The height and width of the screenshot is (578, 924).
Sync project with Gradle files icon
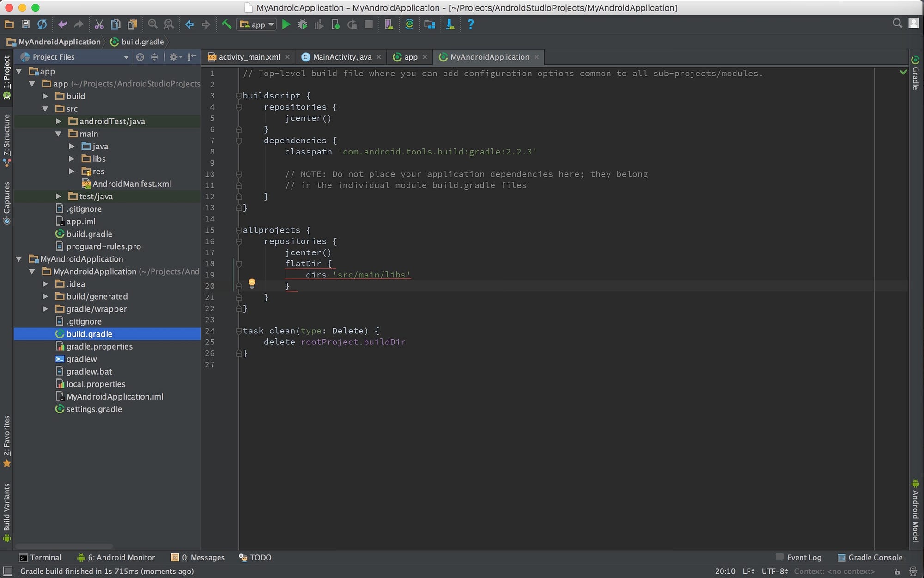(x=409, y=25)
